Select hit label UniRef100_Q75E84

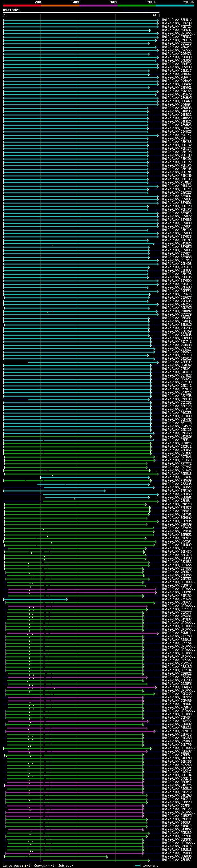point(177,755)
